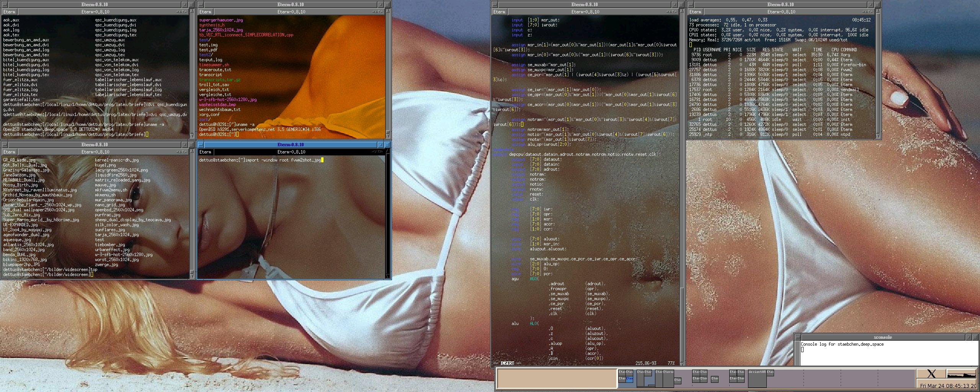Click the xload graph in the panel
Image resolution: width=980 pixels, height=392 pixels.
point(961,374)
